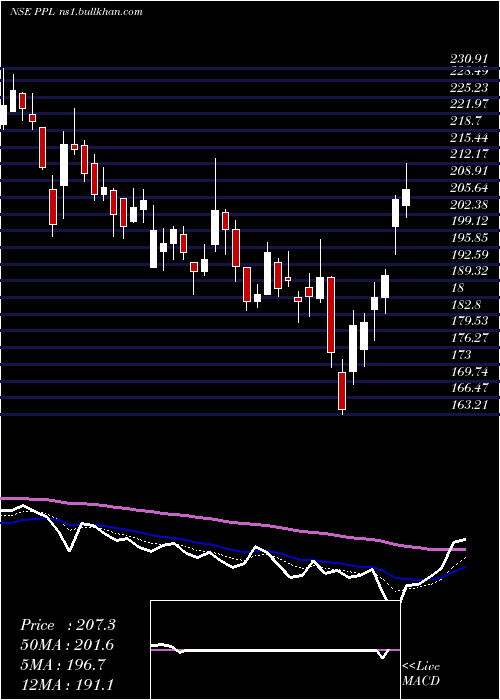Click the MACD indicator panel

(x=275, y=650)
